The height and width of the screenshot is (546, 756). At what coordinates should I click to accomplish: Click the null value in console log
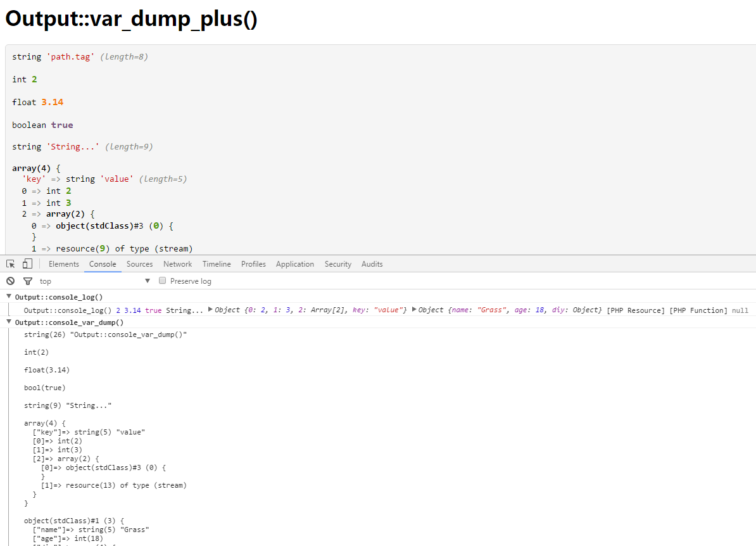(740, 310)
